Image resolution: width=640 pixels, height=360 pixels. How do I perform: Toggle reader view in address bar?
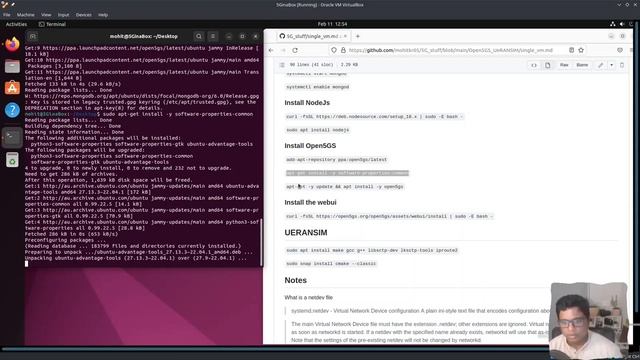coord(571,50)
